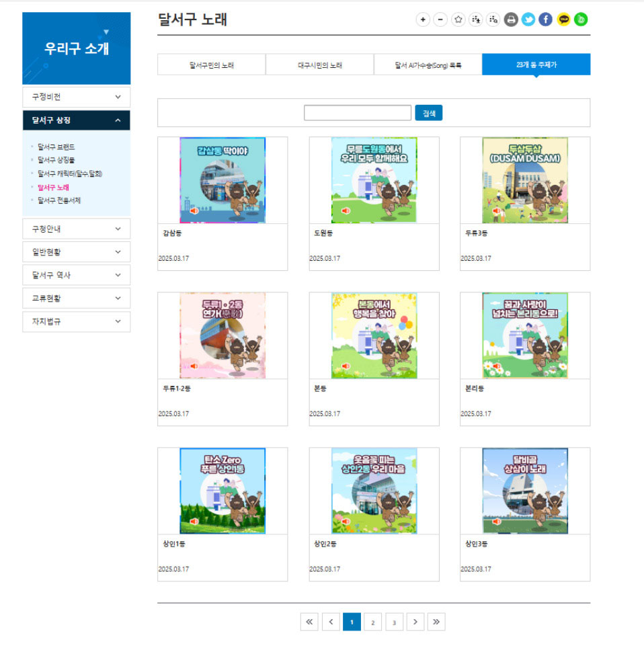Open the 대구시민의 노래 tab
The height and width of the screenshot is (646, 644).
[x=319, y=65]
